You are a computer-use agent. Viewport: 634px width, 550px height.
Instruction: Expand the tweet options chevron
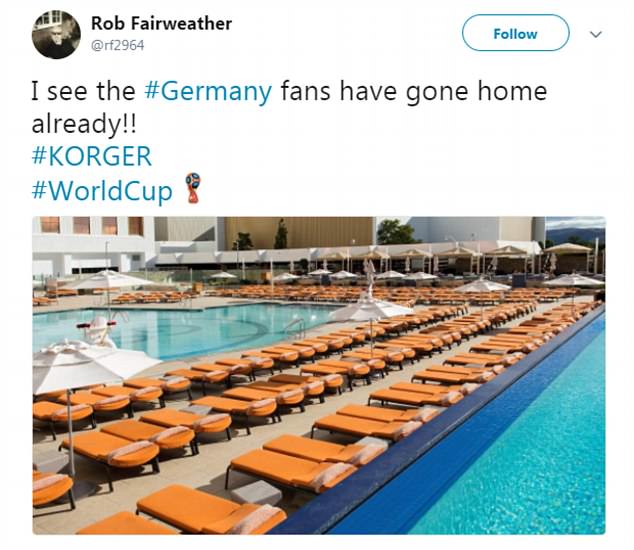[596, 34]
